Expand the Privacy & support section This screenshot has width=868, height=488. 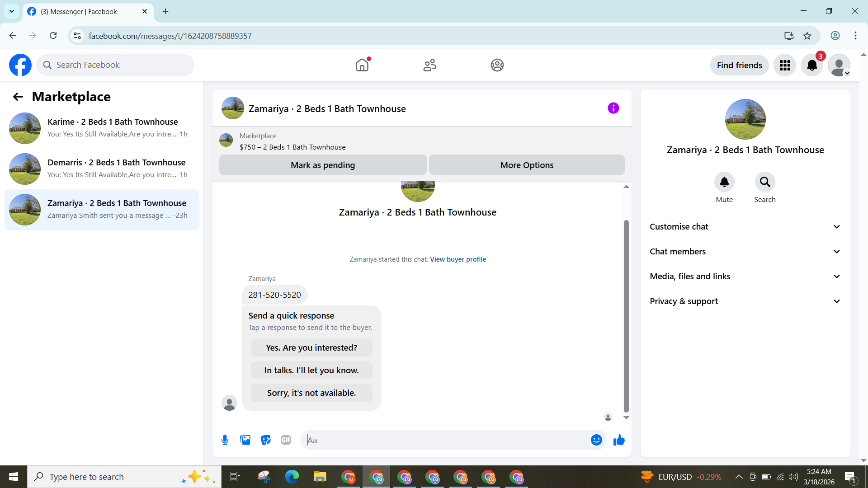[745, 301]
